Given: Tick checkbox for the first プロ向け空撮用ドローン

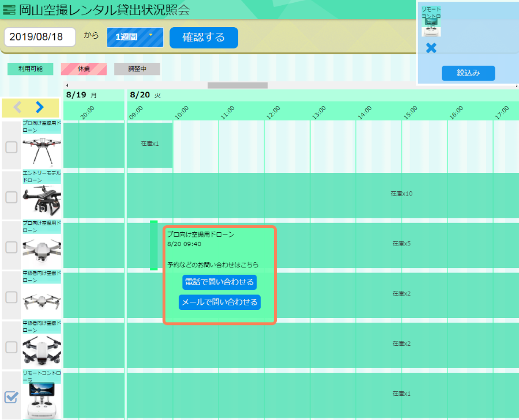Looking at the screenshot, I should point(12,147).
